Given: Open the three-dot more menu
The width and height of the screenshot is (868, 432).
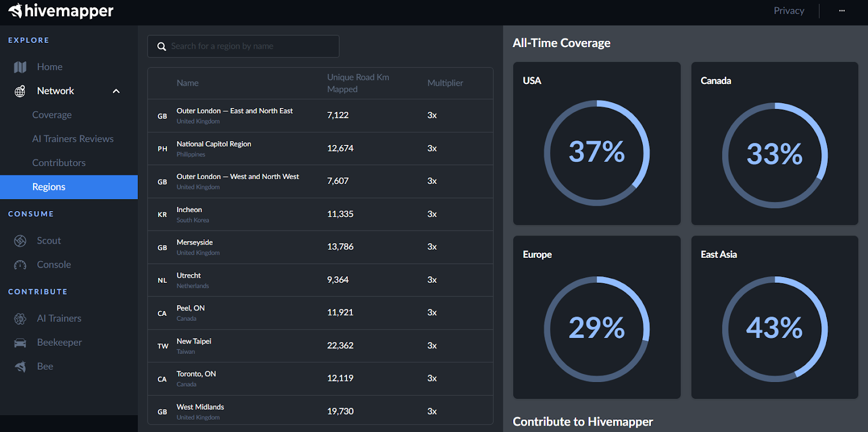Looking at the screenshot, I should coord(842,10).
